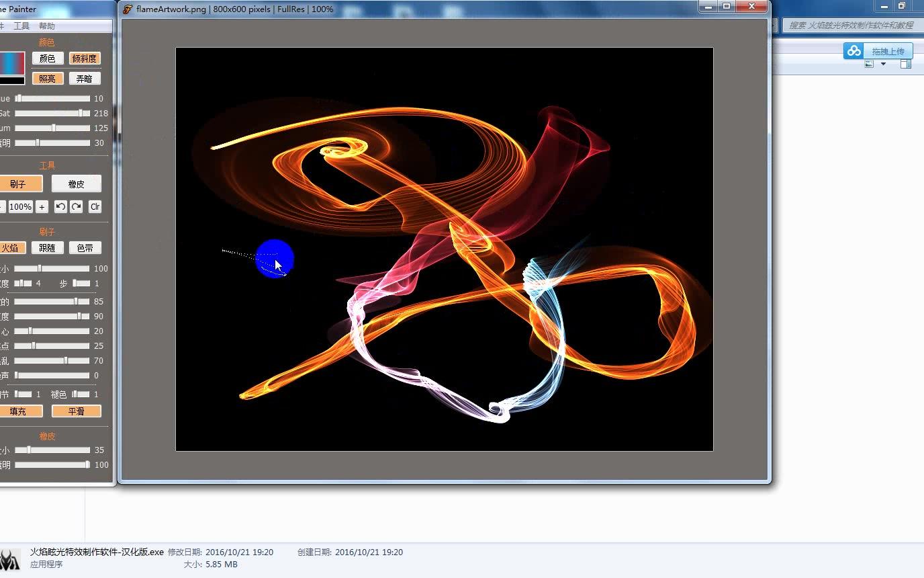Click the flameArtwork.png window title icon

click(x=128, y=9)
